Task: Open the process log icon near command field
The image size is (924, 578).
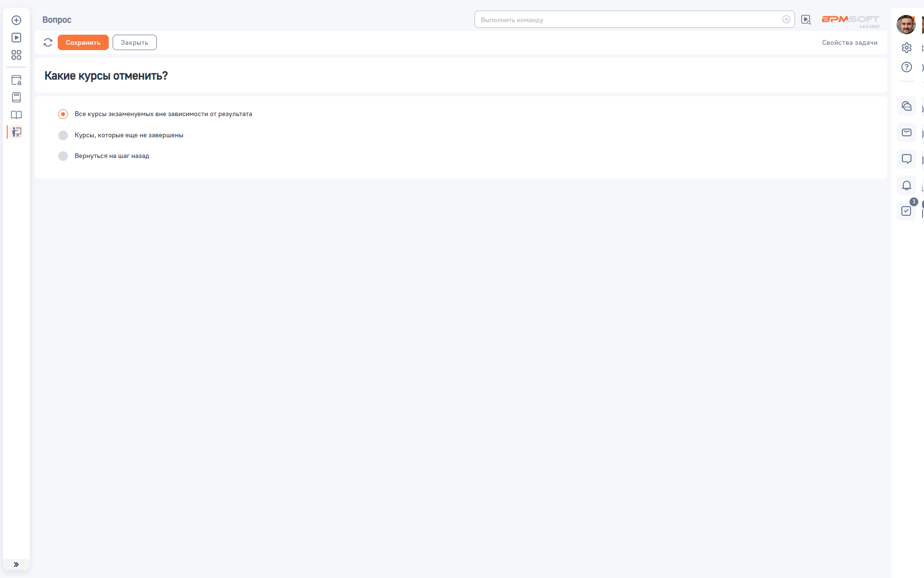Action: point(806,20)
